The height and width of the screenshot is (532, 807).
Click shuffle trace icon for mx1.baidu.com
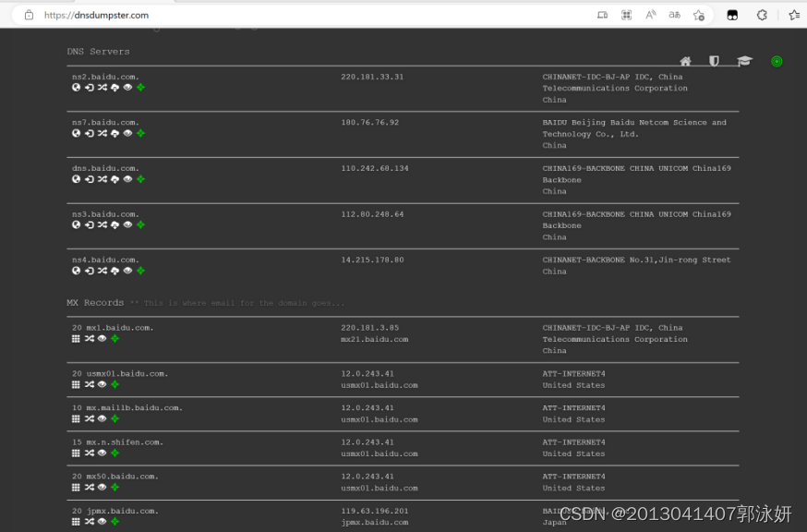90,339
